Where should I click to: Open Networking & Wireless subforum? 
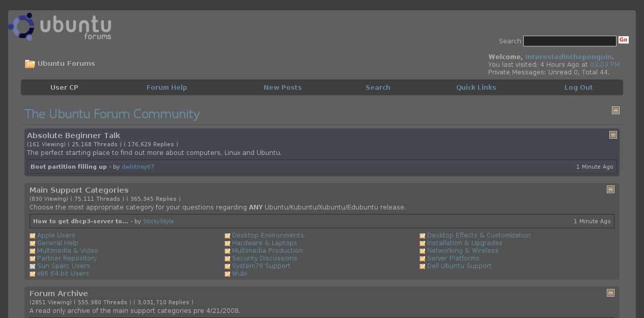point(463,251)
